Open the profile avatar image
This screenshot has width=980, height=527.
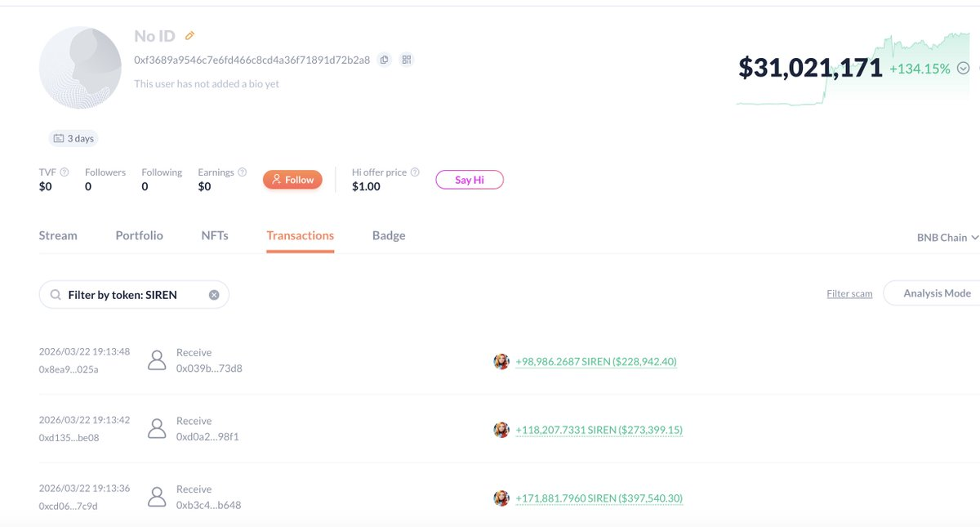coord(80,68)
